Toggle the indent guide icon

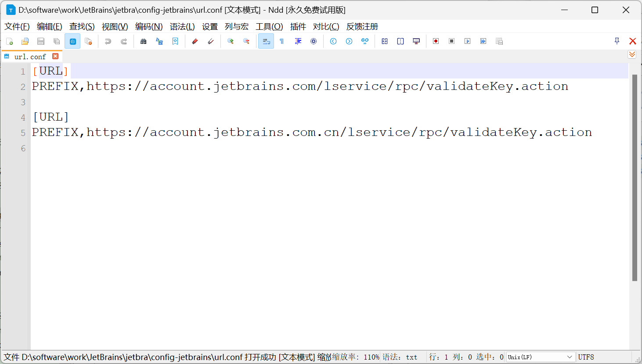(298, 41)
